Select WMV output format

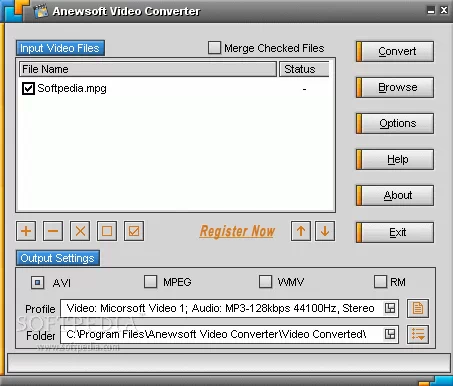coord(265,282)
